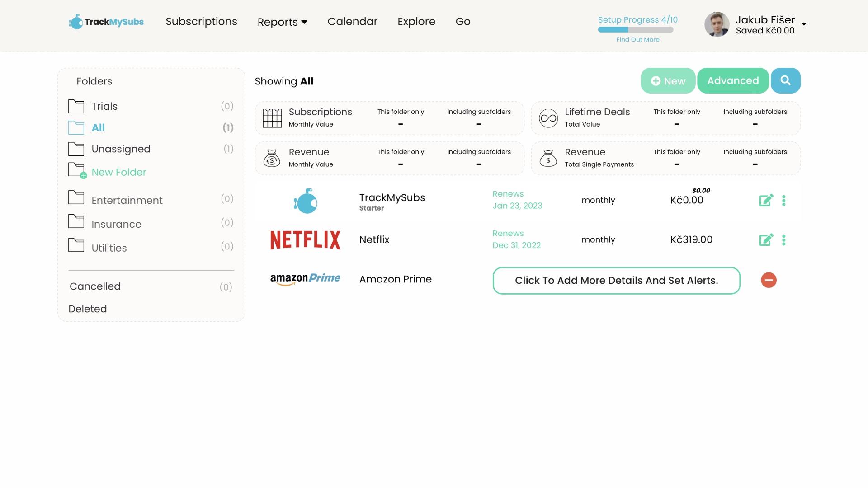Click Jakub Fišer's profile avatar
The height and width of the screenshot is (488, 868).
(x=717, y=24)
